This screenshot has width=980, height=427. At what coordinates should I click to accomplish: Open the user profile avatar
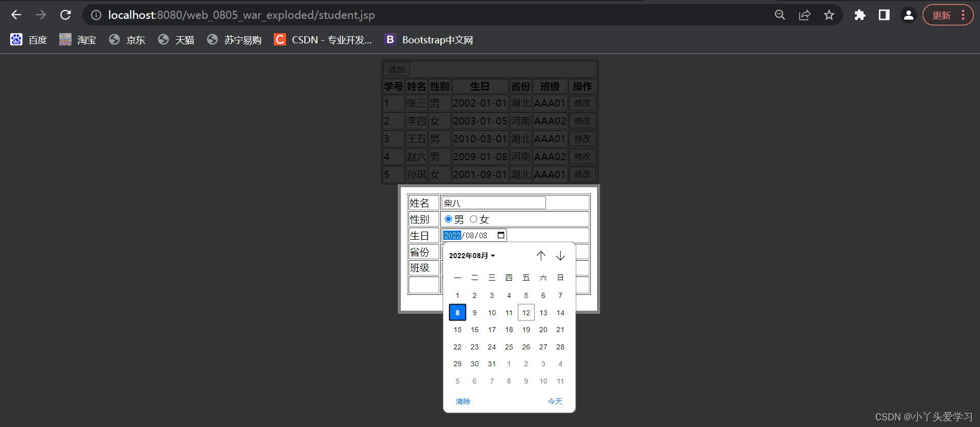pyautogui.click(x=909, y=15)
